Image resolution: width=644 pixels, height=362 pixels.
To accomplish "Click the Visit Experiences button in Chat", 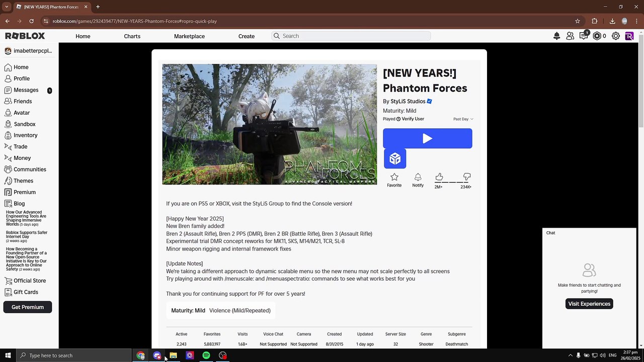I will pos(589,304).
